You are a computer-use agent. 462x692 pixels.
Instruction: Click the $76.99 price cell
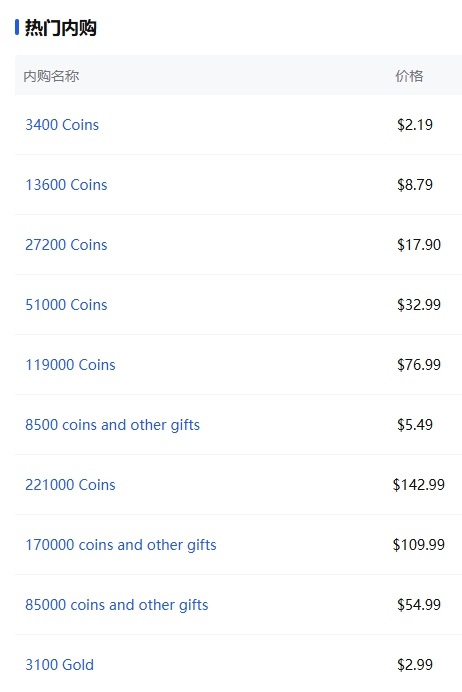click(419, 365)
